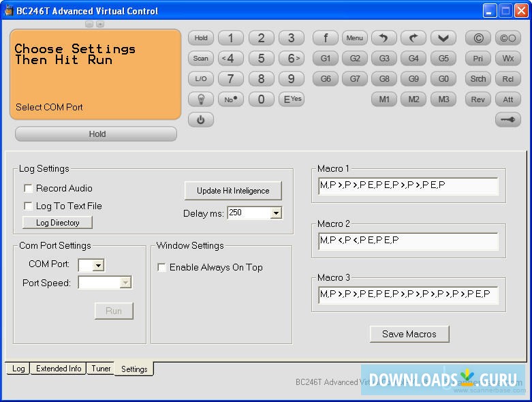Click the 6 right-arrow keypad key
The image size is (532, 402).
(292, 59)
